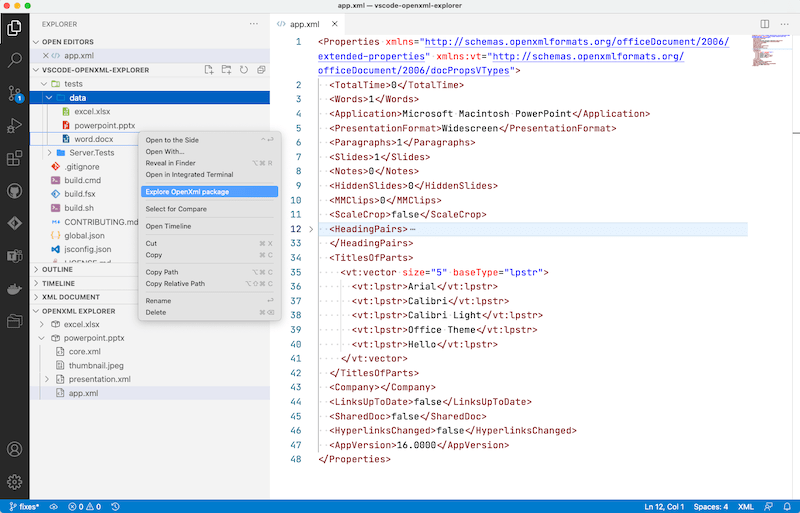
Task: Expand the OUTLINE section
Action: 58,269
